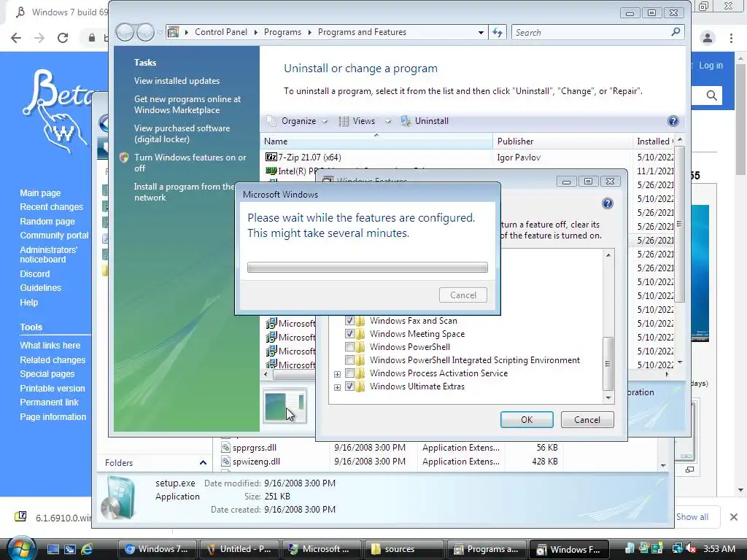Screen dimensions: 747x560
Task: Expand the Control Panel breadcrumb arrow
Action: click(256, 32)
